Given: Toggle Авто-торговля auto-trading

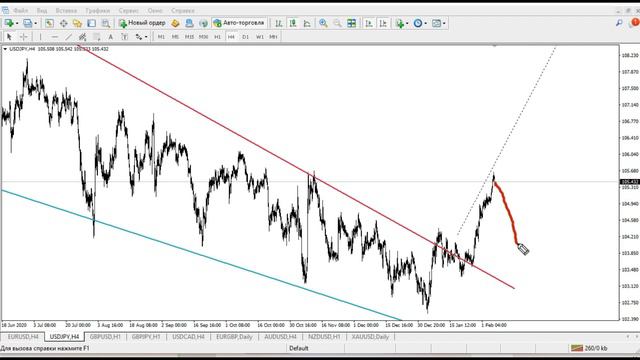Looking at the screenshot, I should pyautogui.click(x=239, y=23).
